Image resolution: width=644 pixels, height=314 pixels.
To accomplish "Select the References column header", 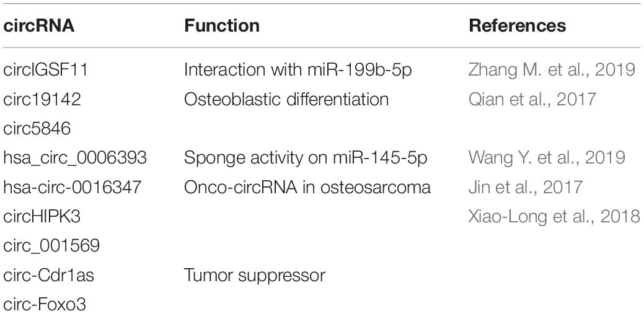I will click(x=518, y=26).
